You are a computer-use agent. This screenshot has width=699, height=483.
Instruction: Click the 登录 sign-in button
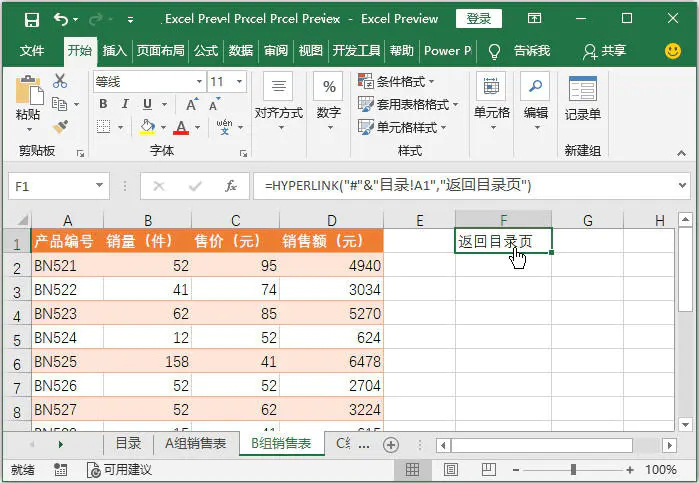pos(479,19)
